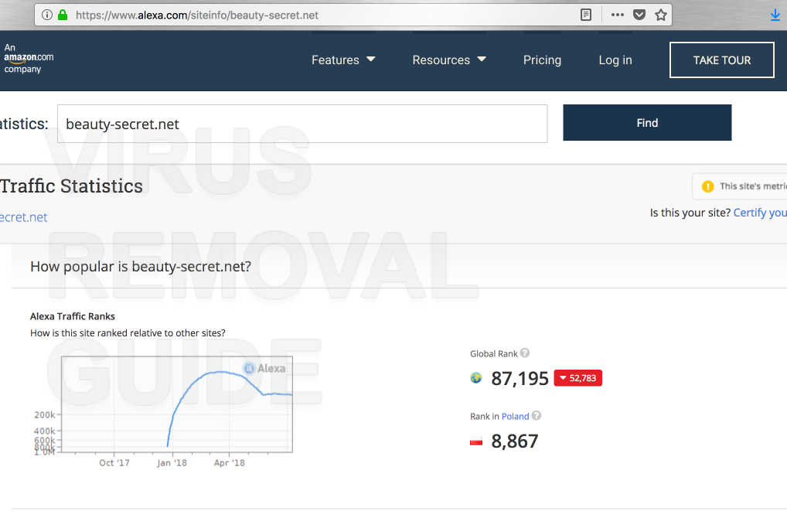Click 'How popular is beauty-secret.net?' heading
Viewport: 787px width, 532px height.
(141, 267)
